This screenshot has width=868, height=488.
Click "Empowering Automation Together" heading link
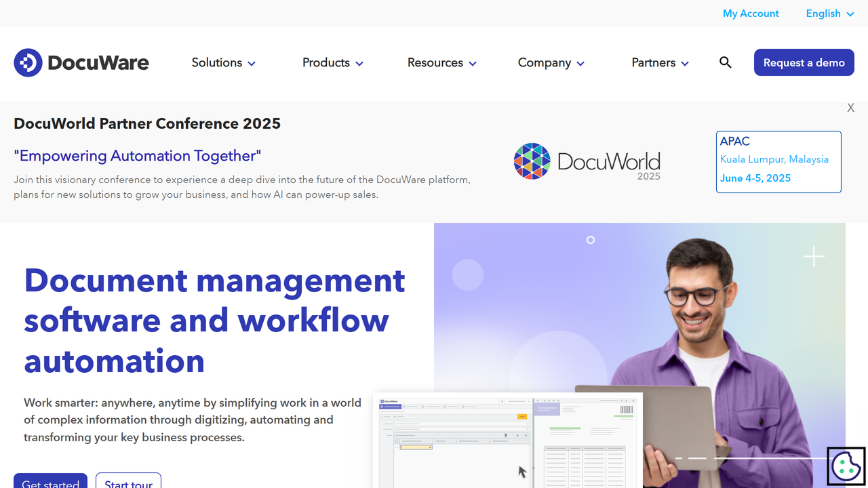[138, 156]
